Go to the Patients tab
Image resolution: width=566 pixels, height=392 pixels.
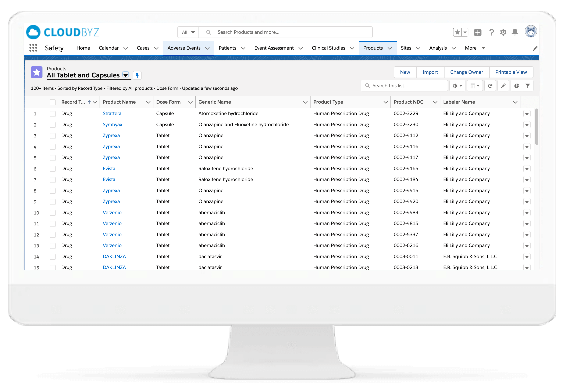[227, 48]
